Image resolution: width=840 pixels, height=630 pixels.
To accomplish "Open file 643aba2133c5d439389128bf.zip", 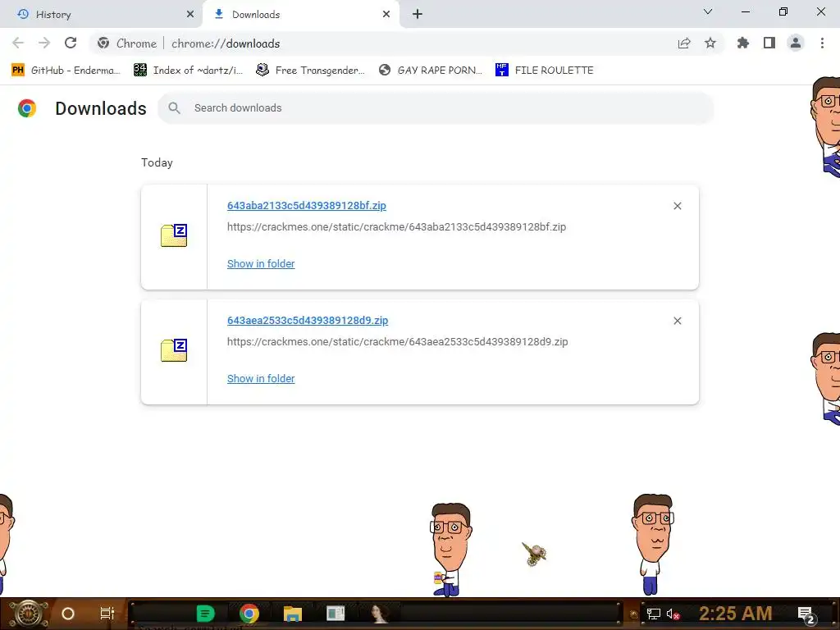I will coord(307,206).
